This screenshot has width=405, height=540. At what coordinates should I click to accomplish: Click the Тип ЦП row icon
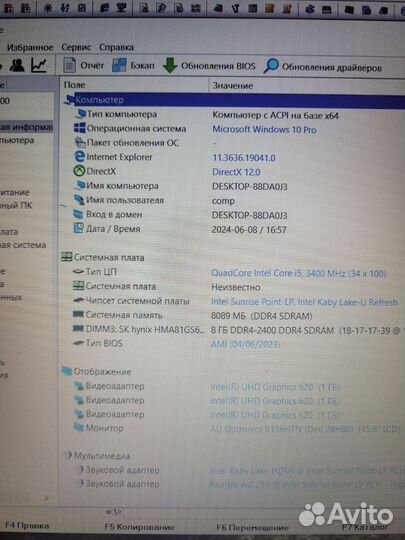(79, 272)
